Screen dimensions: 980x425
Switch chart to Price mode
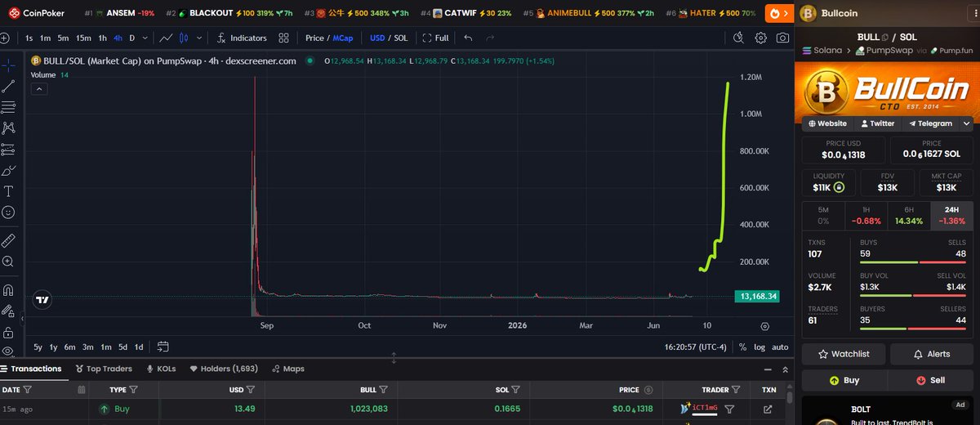(314, 38)
